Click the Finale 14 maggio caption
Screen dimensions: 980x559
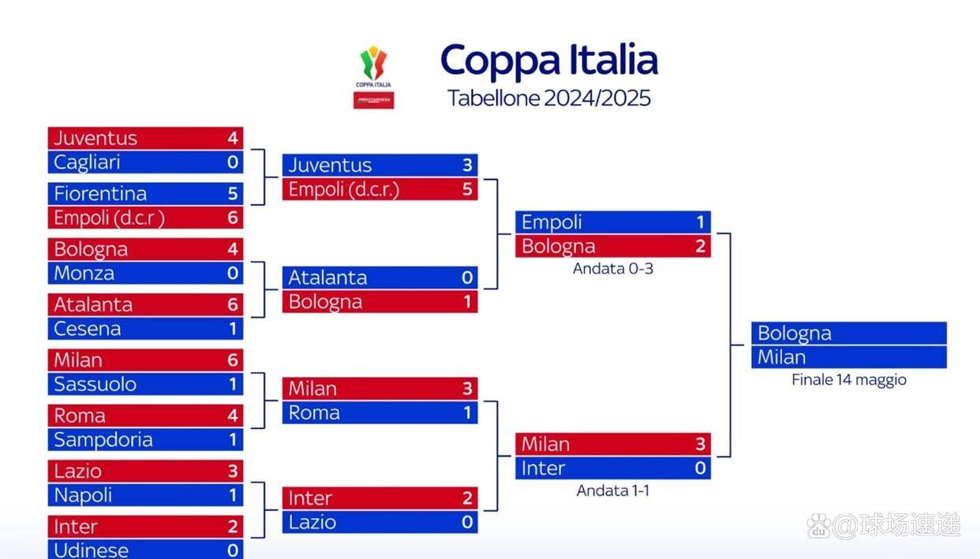pyautogui.click(x=848, y=380)
